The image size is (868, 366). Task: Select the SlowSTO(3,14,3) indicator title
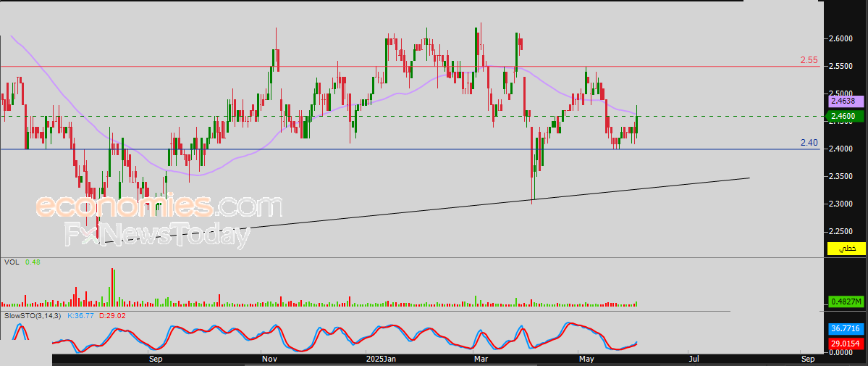point(34,315)
